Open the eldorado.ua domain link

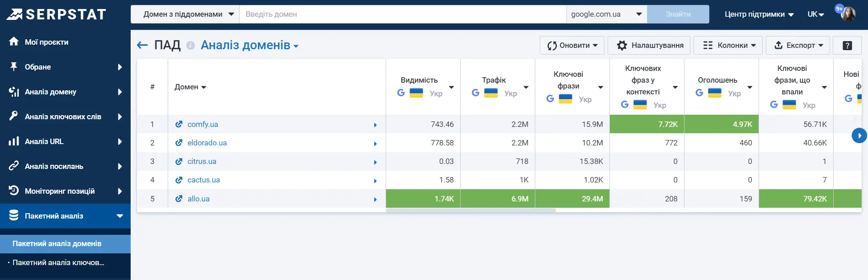coord(207,143)
